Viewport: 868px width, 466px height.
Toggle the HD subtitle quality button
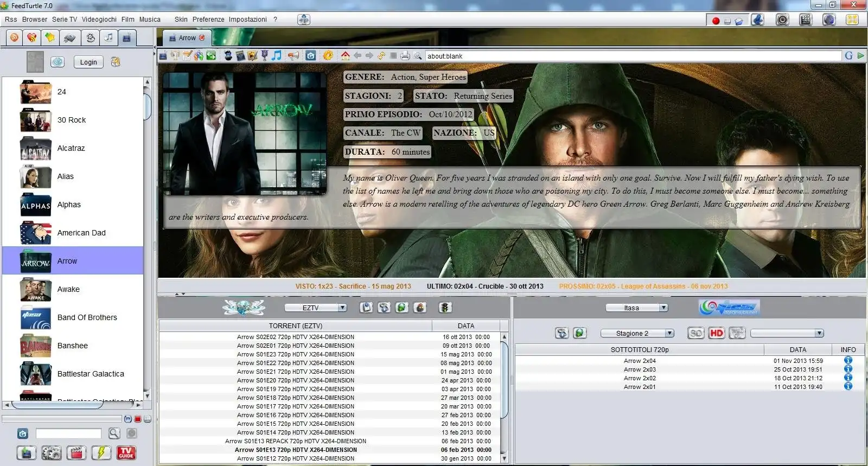click(717, 333)
